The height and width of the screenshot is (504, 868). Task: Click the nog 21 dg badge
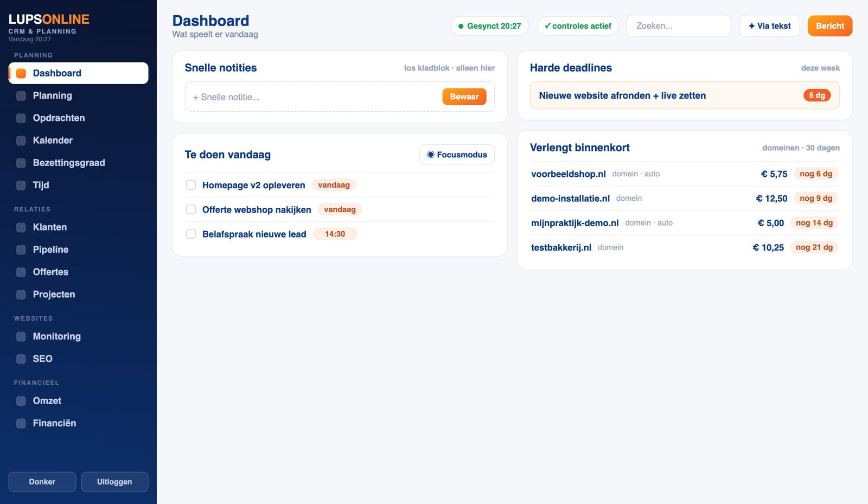(x=814, y=247)
